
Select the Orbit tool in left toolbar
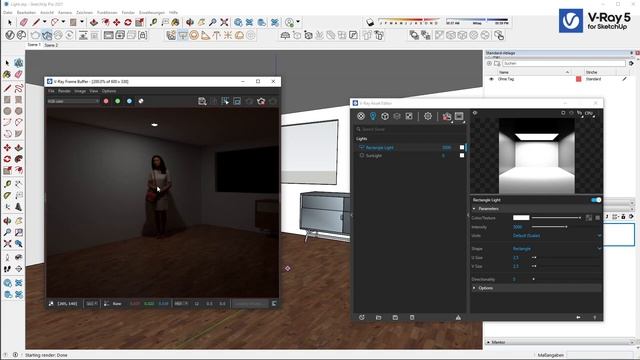click(7, 220)
